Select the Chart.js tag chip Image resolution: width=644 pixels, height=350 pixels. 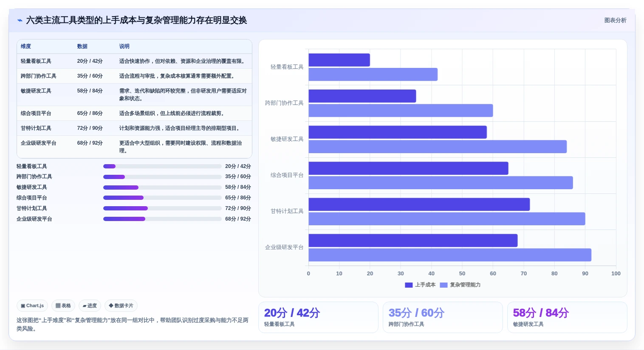tap(32, 305)
